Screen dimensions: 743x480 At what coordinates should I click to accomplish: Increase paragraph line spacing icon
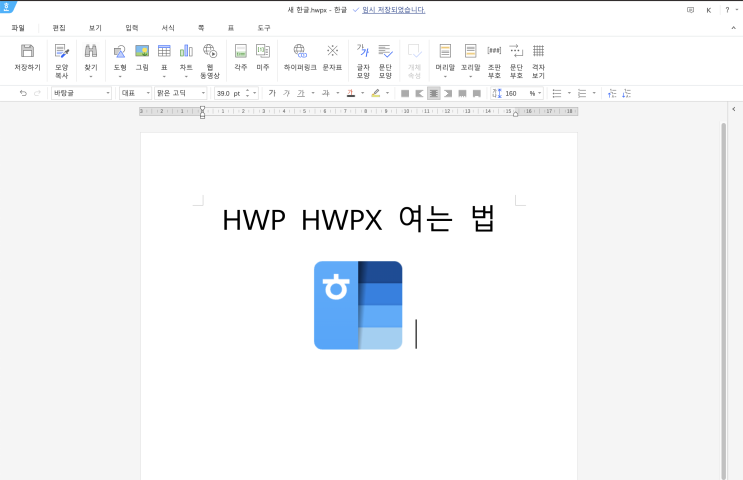[x=626, y=93]
